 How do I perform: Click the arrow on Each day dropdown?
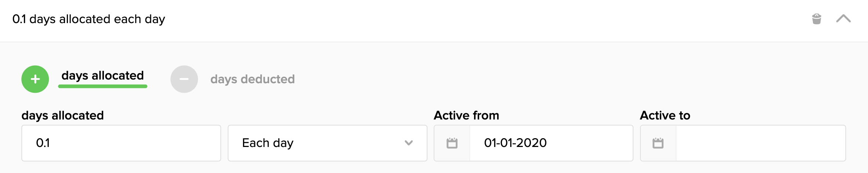[x=409, y=143]
